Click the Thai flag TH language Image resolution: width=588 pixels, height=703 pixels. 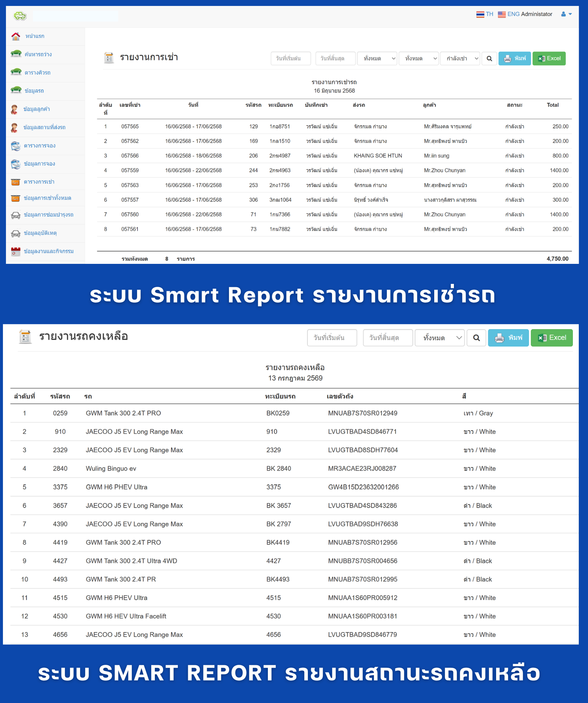tap(485, 14)
